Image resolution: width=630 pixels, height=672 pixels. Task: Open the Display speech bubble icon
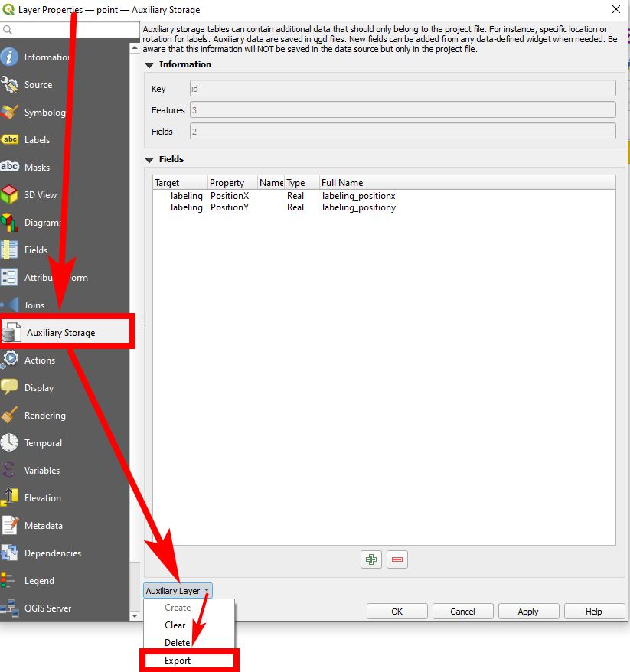[x=9, y=387]
